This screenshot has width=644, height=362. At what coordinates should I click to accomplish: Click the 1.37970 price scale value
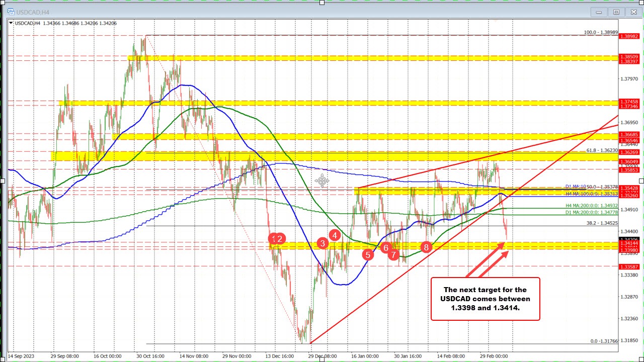[x=629, y=79]
